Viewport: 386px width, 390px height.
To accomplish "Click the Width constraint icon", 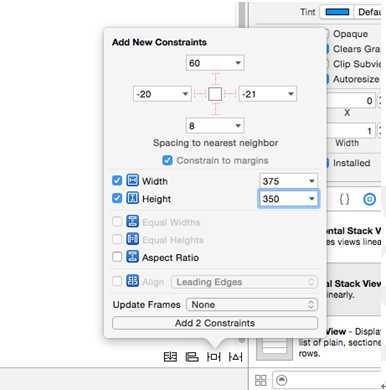I will [132, 180].
